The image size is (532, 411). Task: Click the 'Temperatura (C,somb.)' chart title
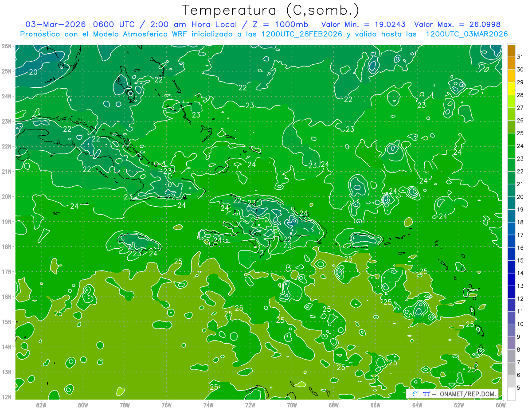point(271,10)
